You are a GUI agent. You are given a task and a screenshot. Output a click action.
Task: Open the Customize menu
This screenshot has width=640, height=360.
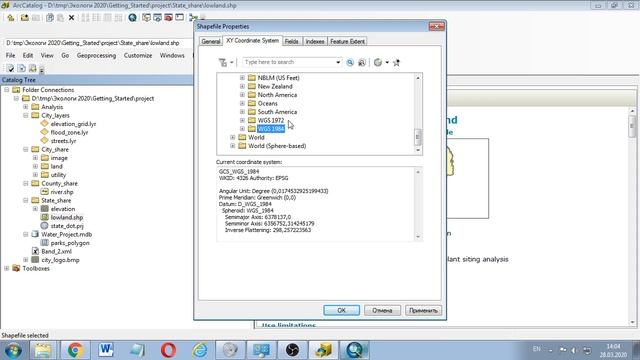coord(138,56)
